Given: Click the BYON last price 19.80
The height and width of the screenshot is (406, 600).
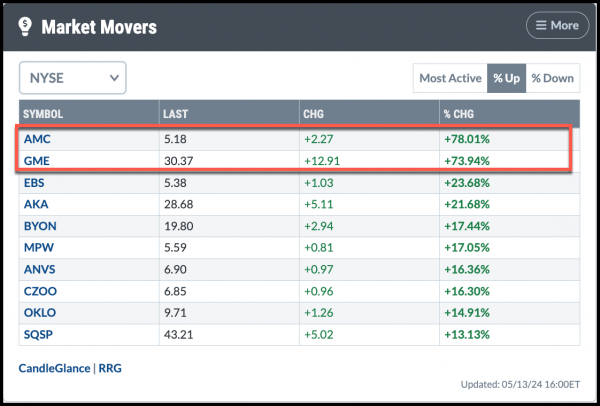Looking at the screenshot, I should (x=179, y=226).
